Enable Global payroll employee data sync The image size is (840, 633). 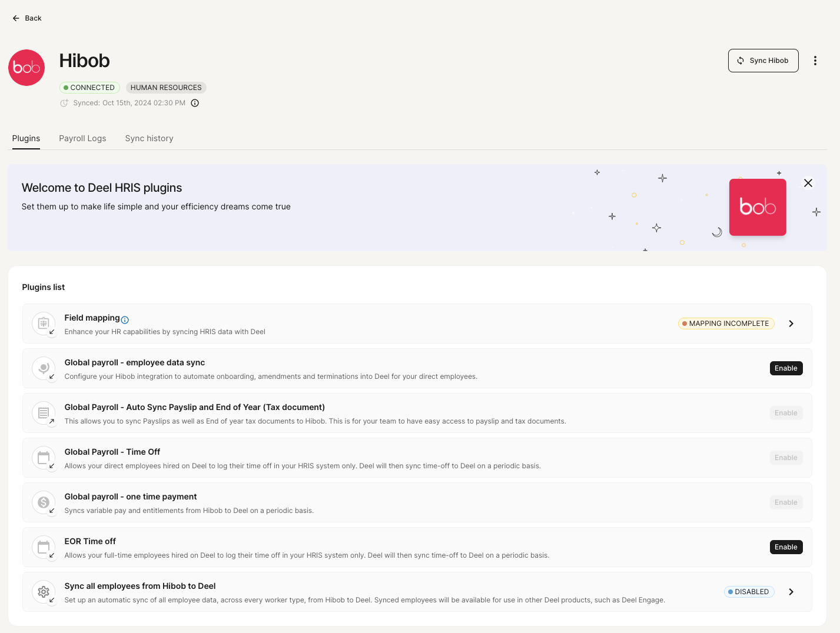786,368
